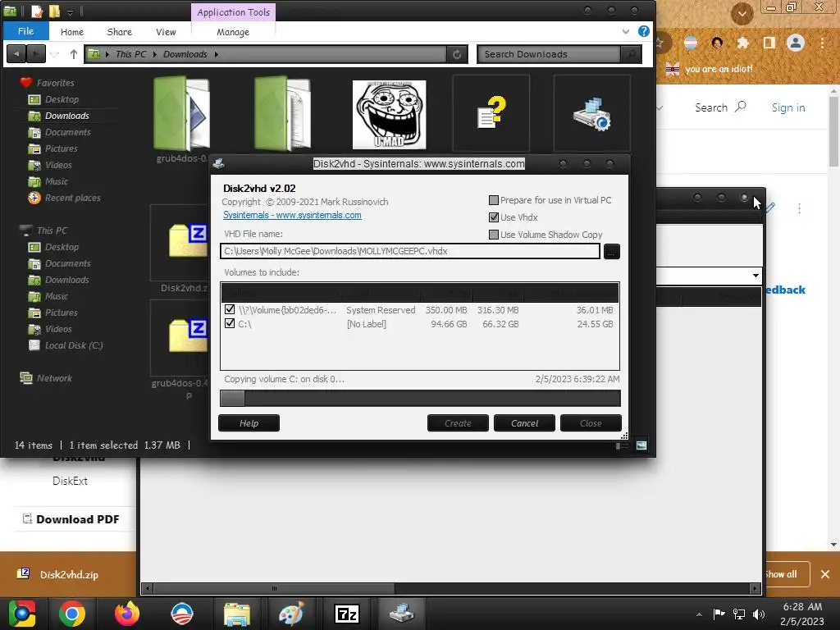Image resolution: width=840 pixels, height=630 pixels.
Task: Switch to the Share ribbon tab
Action: click(120, 32)
